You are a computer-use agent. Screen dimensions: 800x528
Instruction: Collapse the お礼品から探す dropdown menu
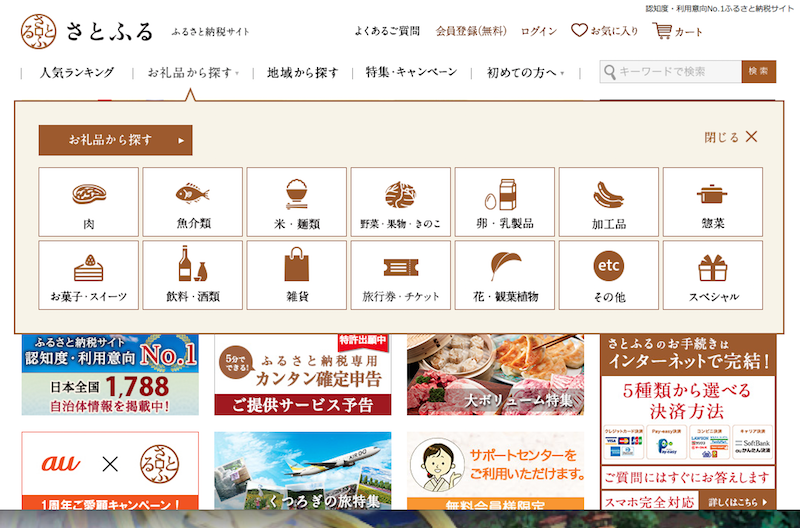tap(193, 73)
